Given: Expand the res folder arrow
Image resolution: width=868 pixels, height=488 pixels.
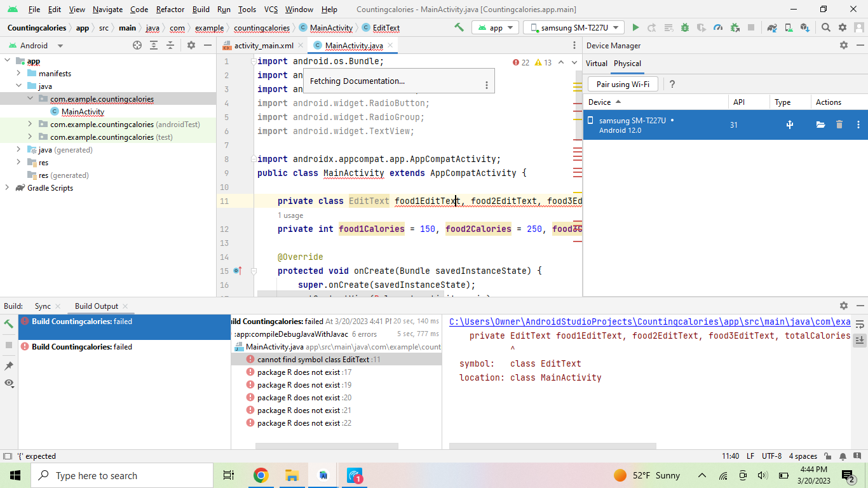Looking at the screenshot, I should [19, 162].
